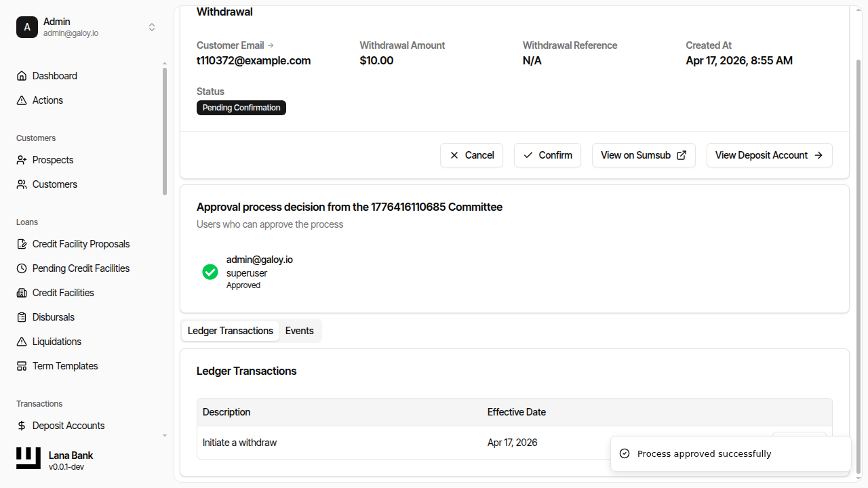
Task: Click the green approved checkmark for admin@galoy.io
Action: [210, 272]
